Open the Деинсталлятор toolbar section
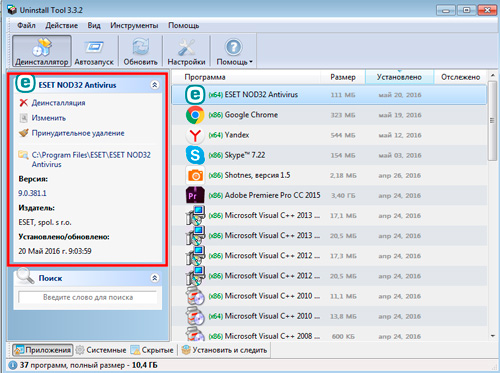The height and width of the screenshot is (373, 500). tap(42, 51)
